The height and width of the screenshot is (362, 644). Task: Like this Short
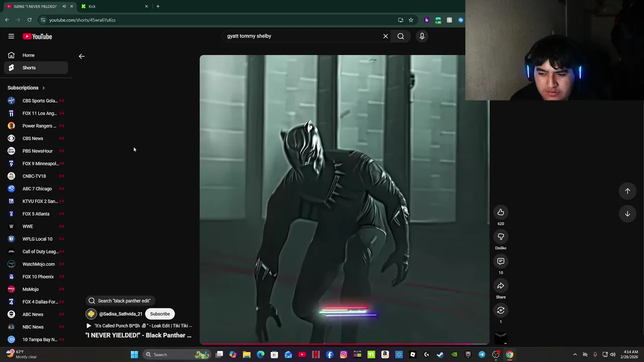tap(501, 212)
